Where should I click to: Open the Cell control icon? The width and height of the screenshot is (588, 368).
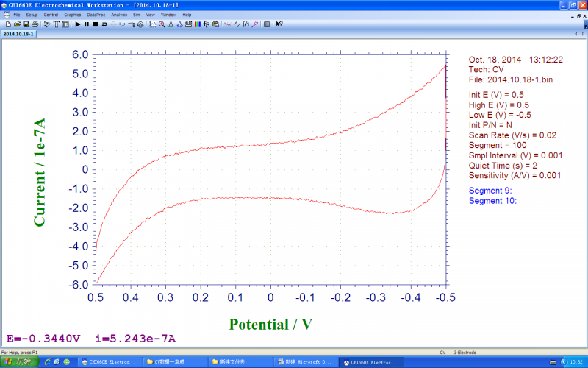point(140,24)
